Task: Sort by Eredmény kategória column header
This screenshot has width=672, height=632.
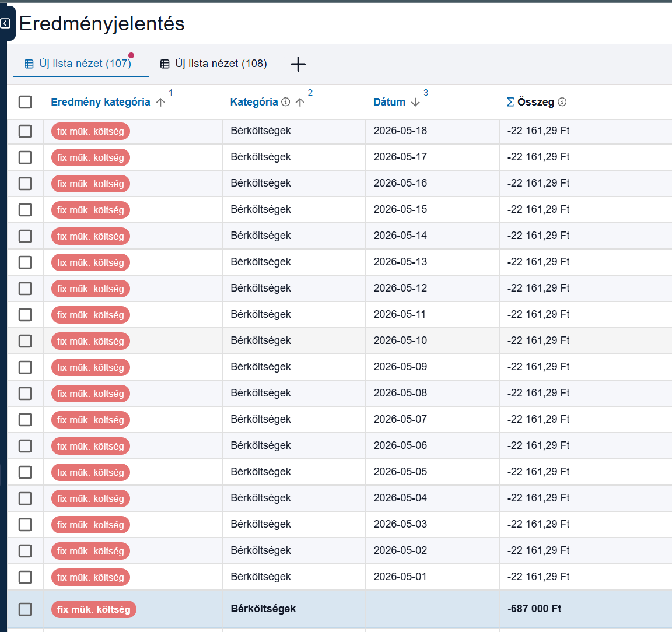Action: 100,102
